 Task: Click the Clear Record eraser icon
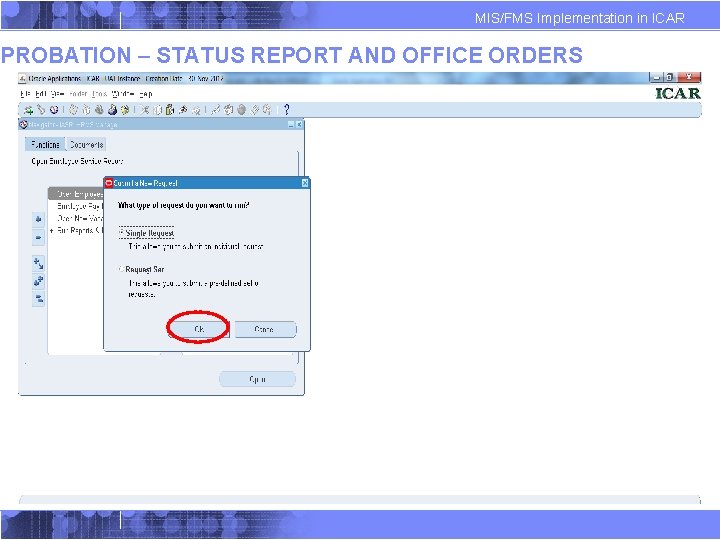[x=183, y=110]
